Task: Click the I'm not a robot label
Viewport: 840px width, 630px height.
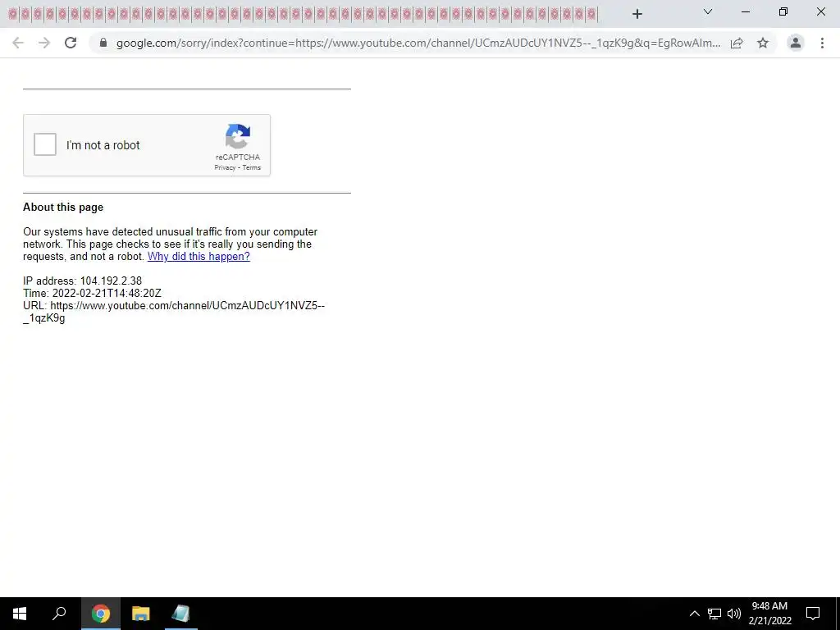Action: 103,145
